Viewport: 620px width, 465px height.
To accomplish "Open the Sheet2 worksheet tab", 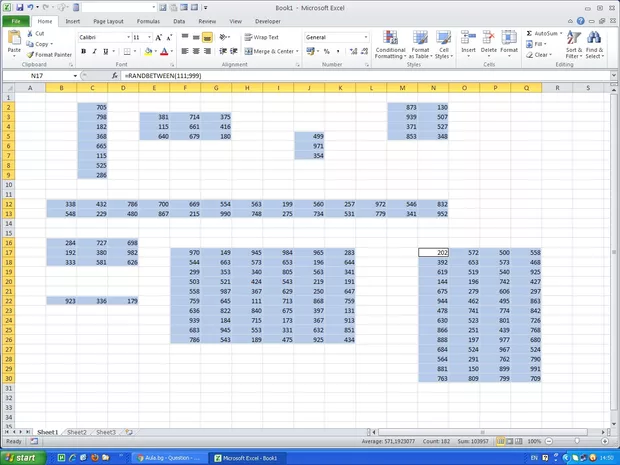I will [x=76, y=432].
